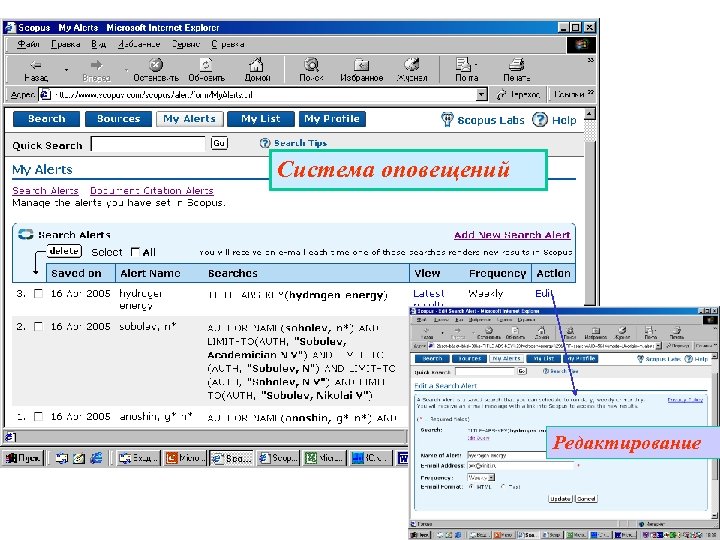Open the Document Citation Alerts link

coord(152,191)
